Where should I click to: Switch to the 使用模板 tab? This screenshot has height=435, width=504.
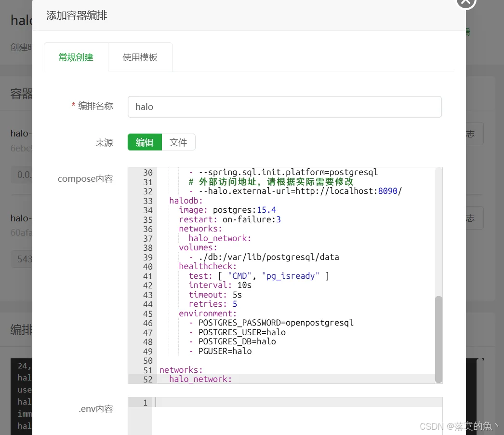140,57
